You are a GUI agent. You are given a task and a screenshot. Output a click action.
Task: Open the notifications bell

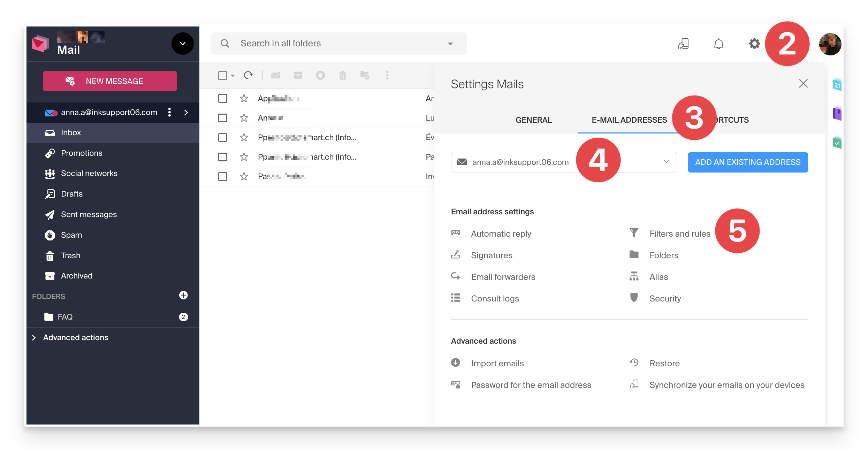[x=719, y=43]
